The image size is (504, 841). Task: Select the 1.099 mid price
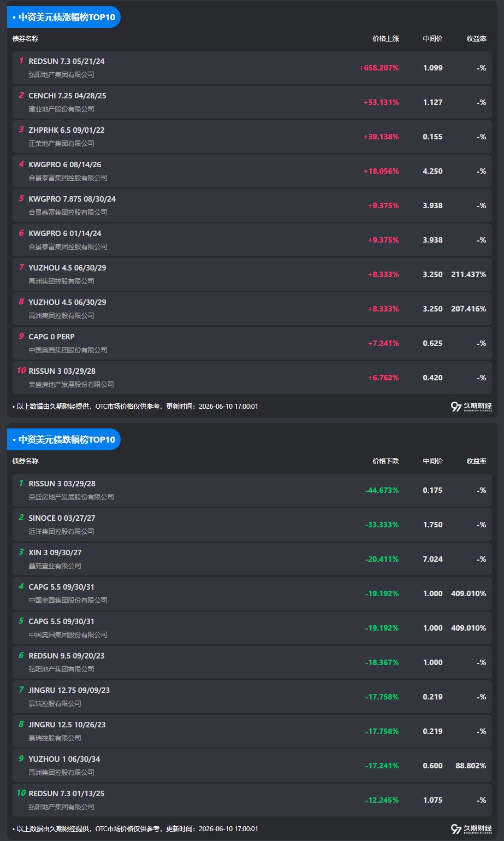[x=432, y=68]
